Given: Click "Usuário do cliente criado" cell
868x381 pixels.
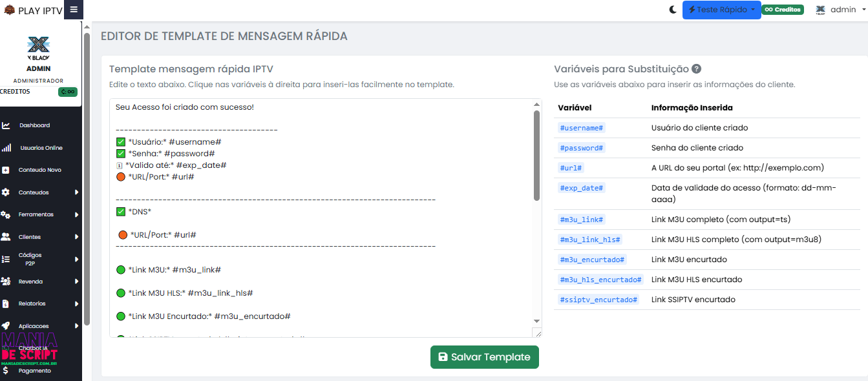Looking at the screenshot, I should pyautogui.click(x=700, y=128).
